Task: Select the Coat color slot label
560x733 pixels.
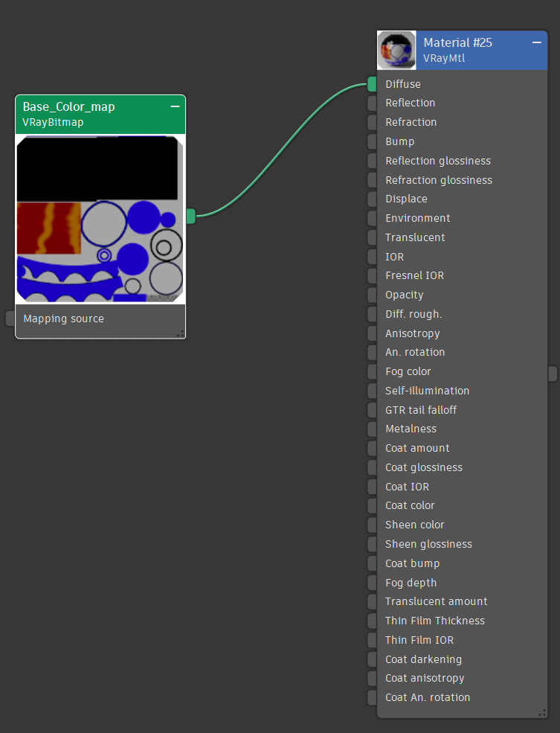Action: pos(410,505)
